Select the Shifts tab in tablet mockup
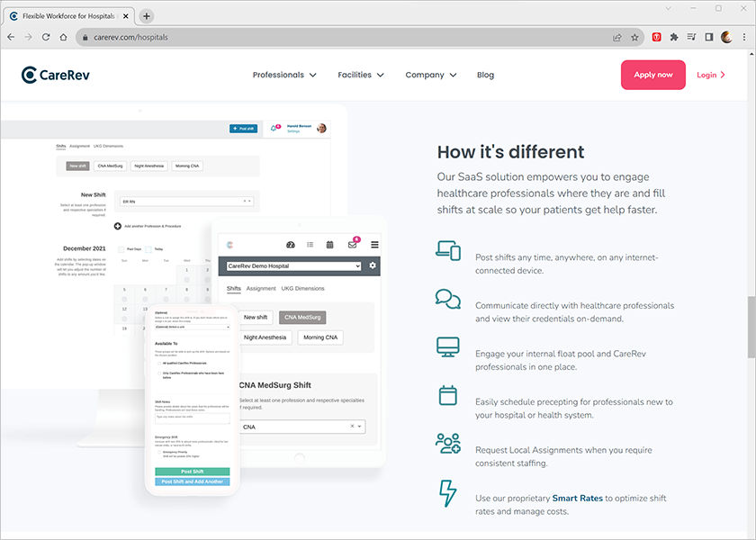Screen dimensions: 756x540 234,288
